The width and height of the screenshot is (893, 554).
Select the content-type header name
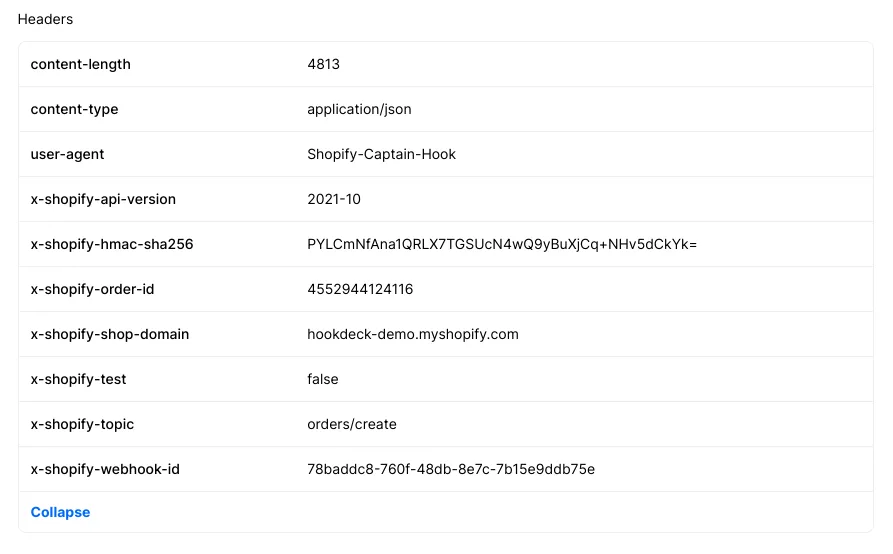point(75,109)
